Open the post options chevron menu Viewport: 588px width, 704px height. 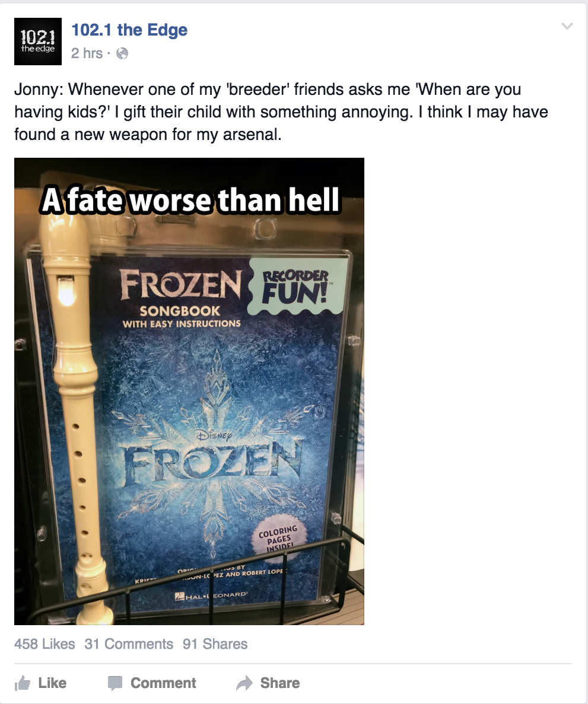[x=567, y=27]
